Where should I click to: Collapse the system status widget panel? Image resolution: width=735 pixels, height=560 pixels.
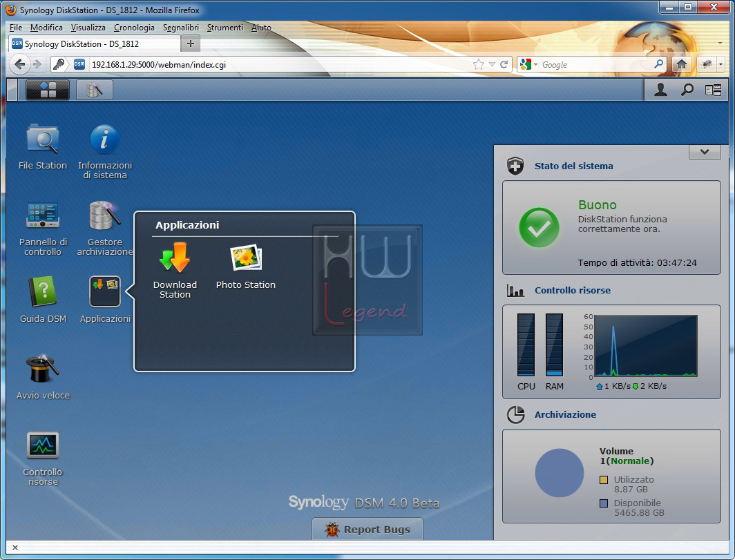coord(705,152)
